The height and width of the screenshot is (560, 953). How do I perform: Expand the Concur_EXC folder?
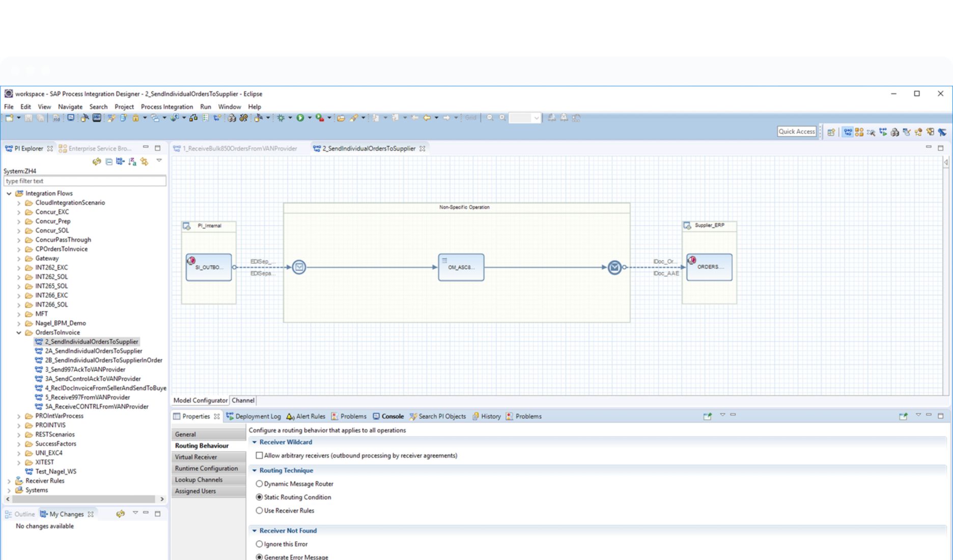pos(19,212)
